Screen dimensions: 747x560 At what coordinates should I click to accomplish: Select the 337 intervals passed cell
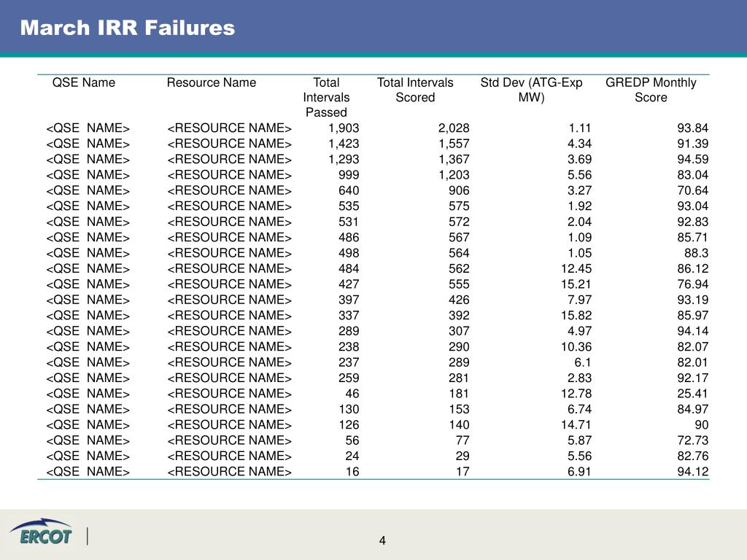click(349, 316)
